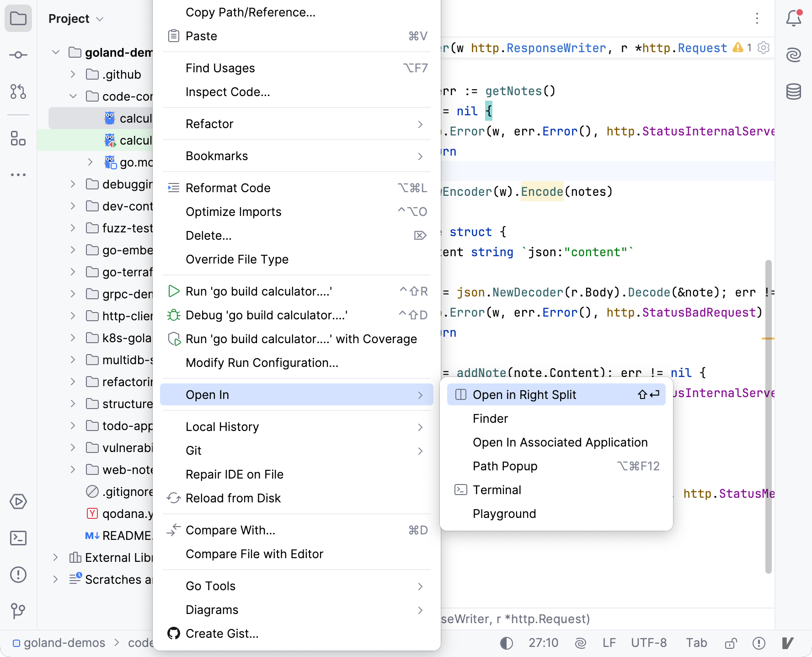Toggle read-only lock icon in status bar

click(x=731, y=643)
